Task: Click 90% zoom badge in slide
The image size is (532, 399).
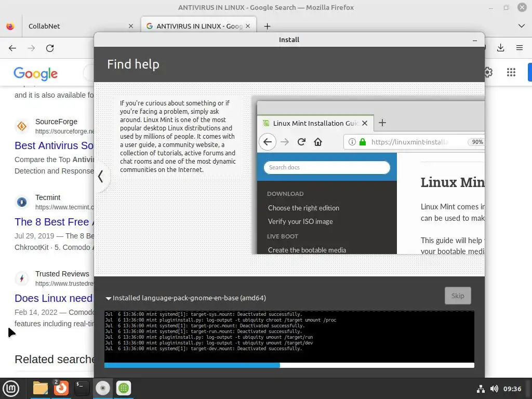Action: (x=477, y=142)
